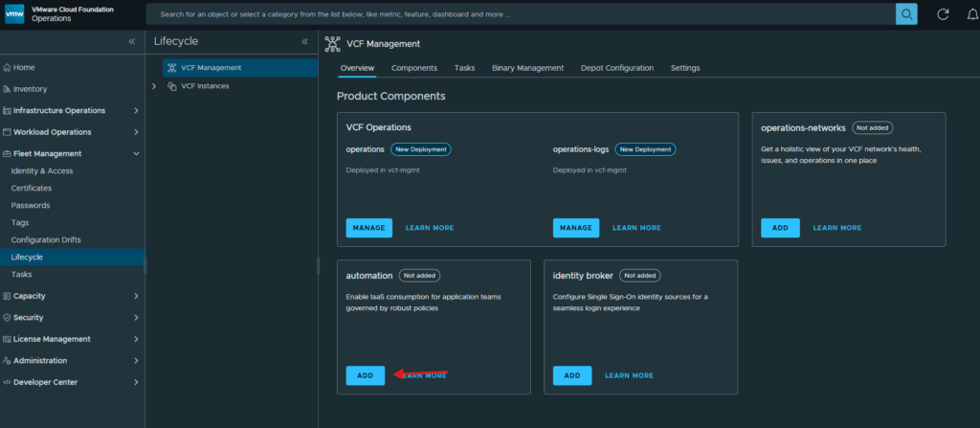Screen dimensions: 980x428
Task: Open the notifications bell icon
Action: tap(972, 14)
